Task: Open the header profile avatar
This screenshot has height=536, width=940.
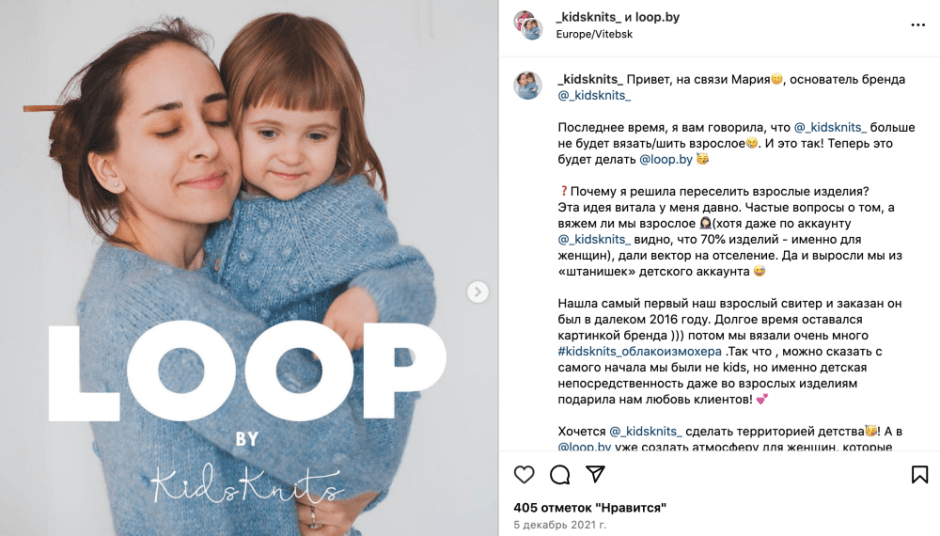Action: 527,25
